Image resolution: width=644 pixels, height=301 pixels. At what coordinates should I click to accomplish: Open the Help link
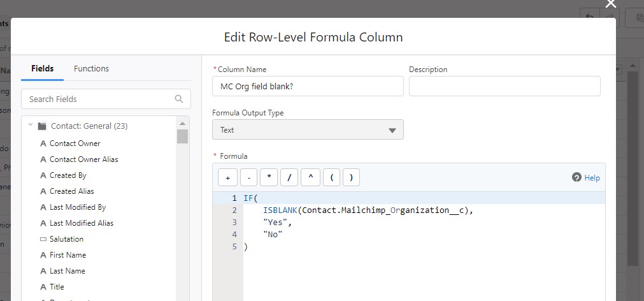(x=592, y=178)
